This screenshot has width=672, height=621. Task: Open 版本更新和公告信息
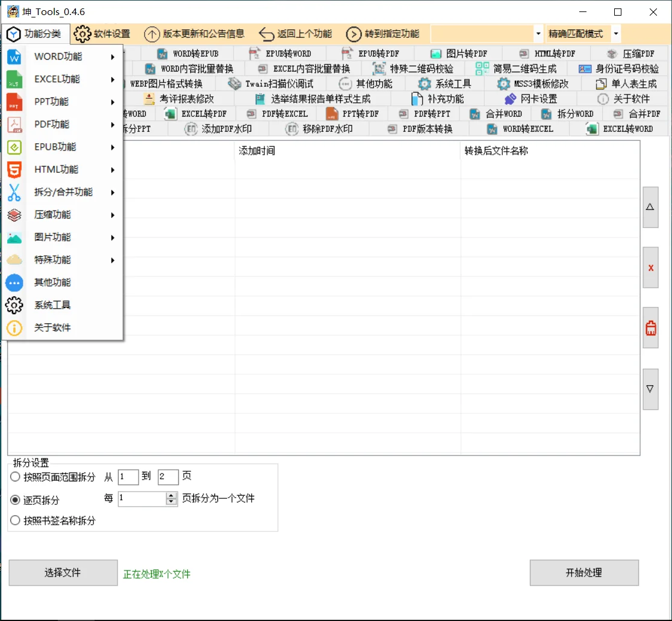(x=194, y=34)
